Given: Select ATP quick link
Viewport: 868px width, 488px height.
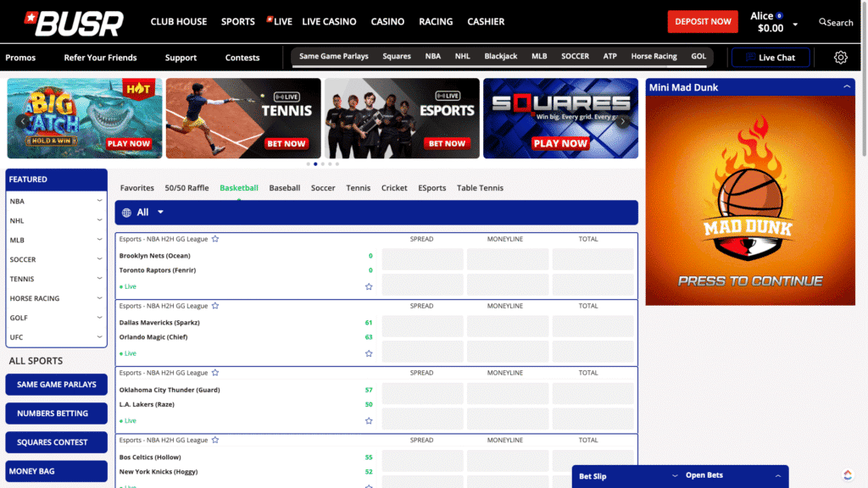Looking at the screenshot, I should click(x=610, y=56).
